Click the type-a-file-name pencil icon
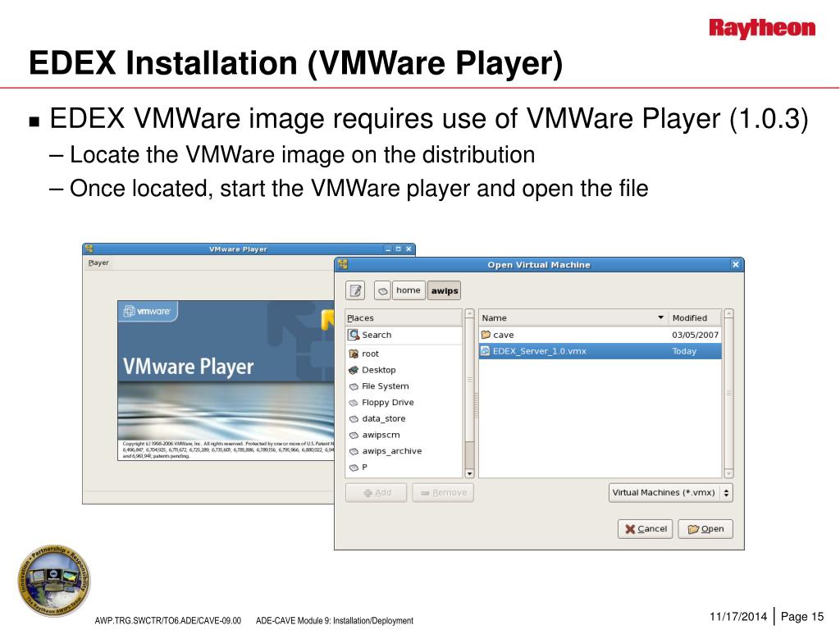Screen dimensions: 840x630 [355, 290]
